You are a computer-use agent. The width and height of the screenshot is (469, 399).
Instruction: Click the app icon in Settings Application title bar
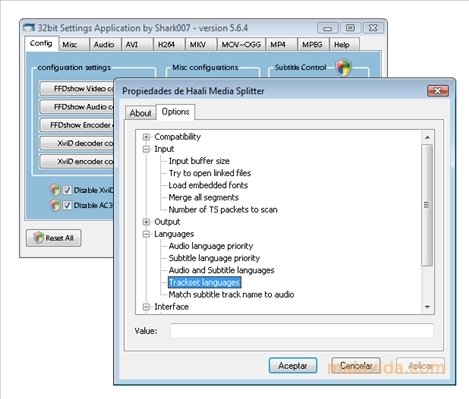pos(29,27)
